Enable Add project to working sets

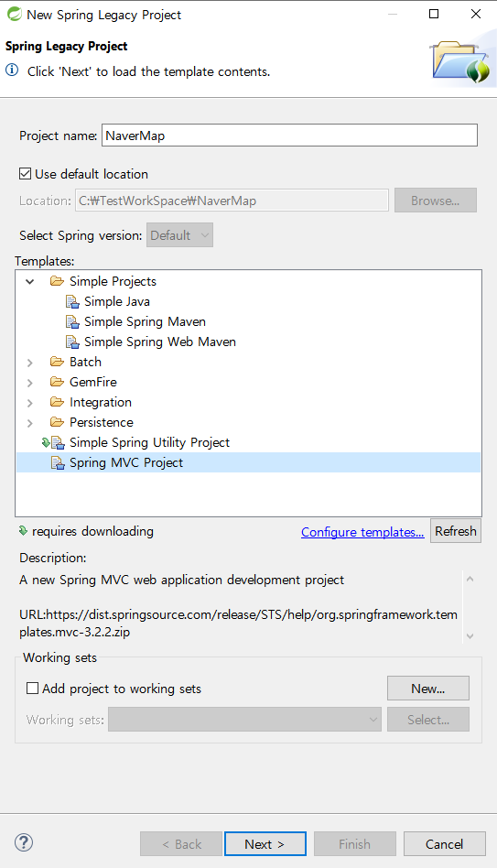[33, 689]
